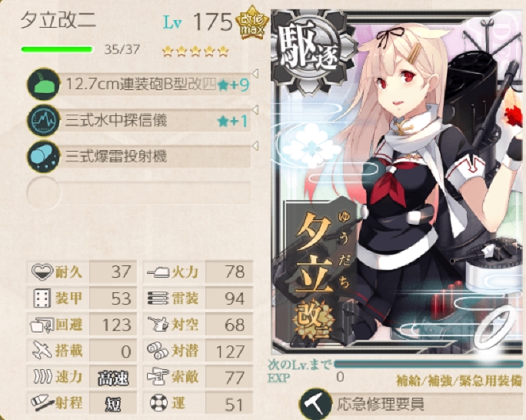Click the 改修max gold star badge
526x420 pixels.
(252, 22)
